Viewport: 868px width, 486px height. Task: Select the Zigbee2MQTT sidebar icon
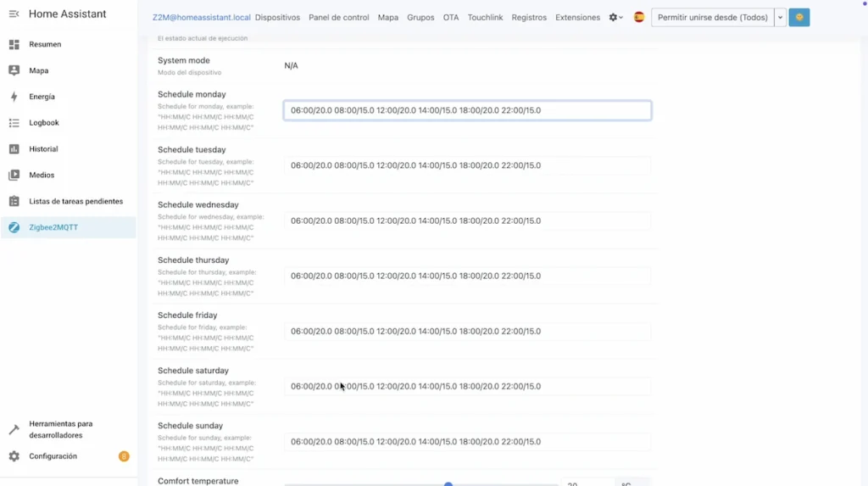point(14,227)
